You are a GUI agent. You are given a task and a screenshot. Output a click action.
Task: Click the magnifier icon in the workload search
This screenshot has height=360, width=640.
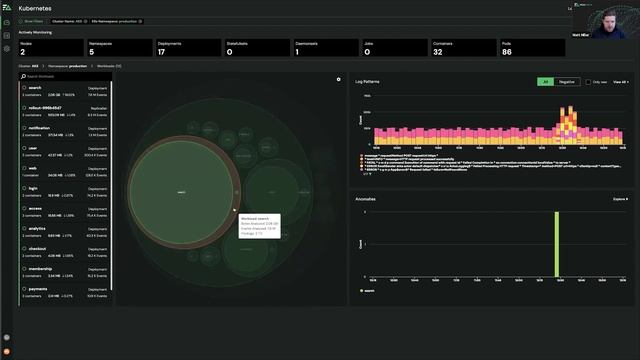click(23, 76)
